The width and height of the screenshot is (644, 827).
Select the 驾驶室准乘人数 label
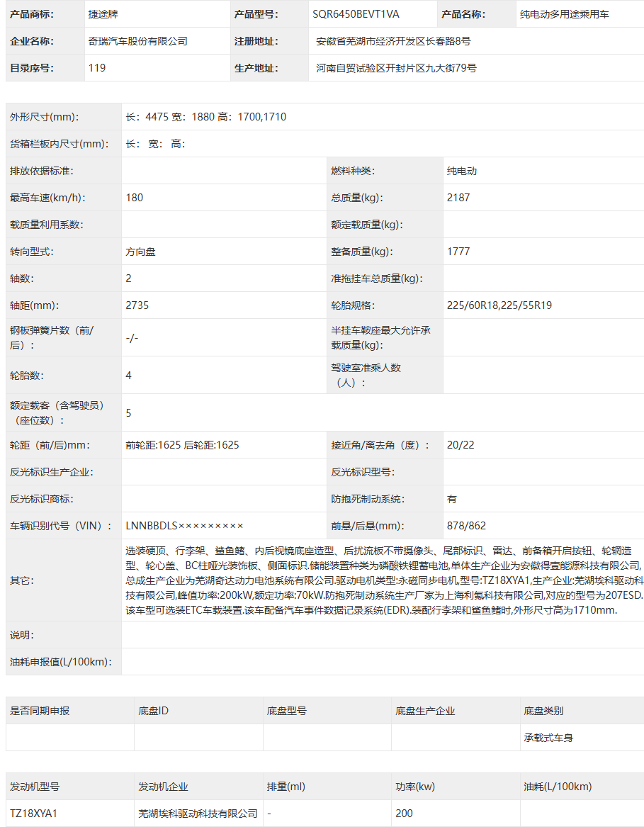[x=366, y=375]
